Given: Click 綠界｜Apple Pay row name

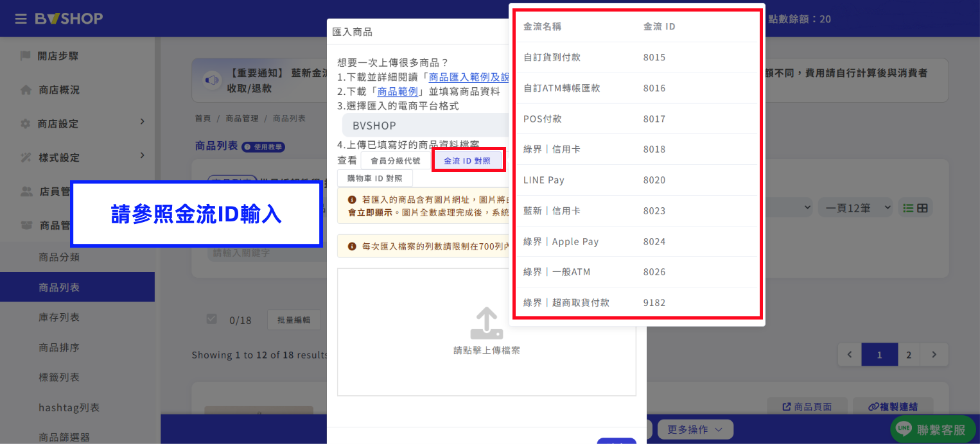Looking at the screenshot, I should click(x=561, y=241).
